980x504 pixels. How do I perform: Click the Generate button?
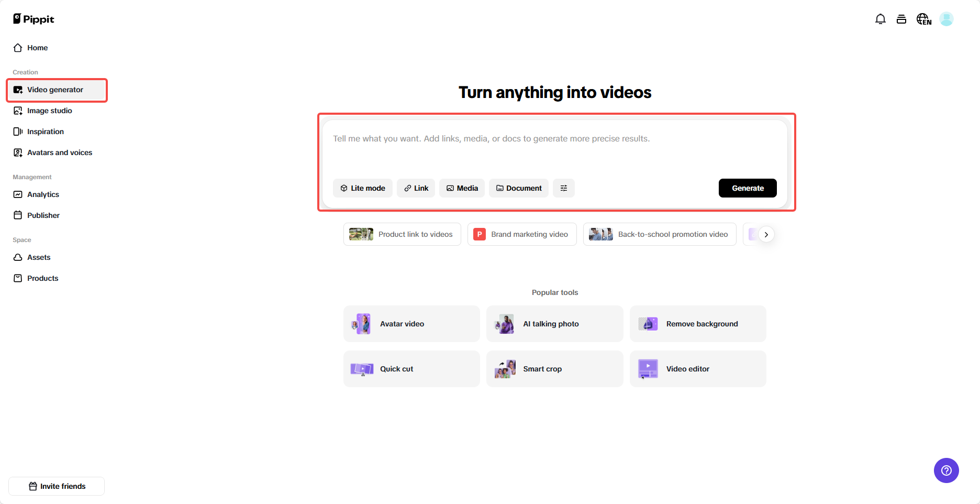pyautogui.click(x=748, y=188)
